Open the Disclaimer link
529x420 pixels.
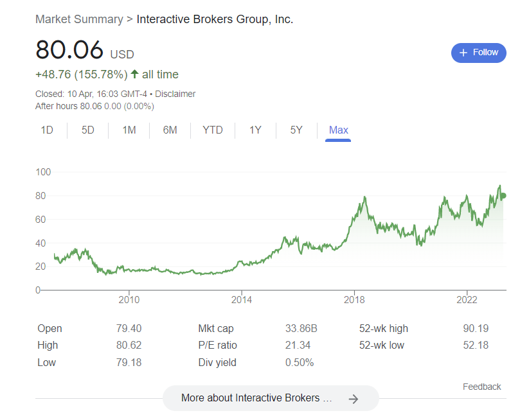(x=175, y=94)
